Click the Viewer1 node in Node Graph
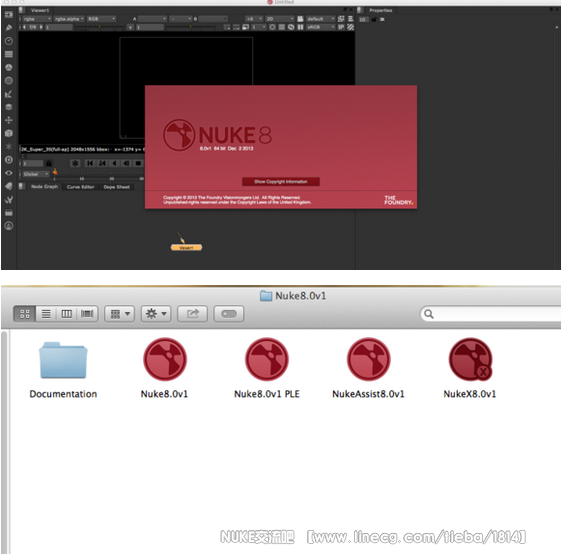The height and width of the screenshot is (554, 561). [186, 248]
